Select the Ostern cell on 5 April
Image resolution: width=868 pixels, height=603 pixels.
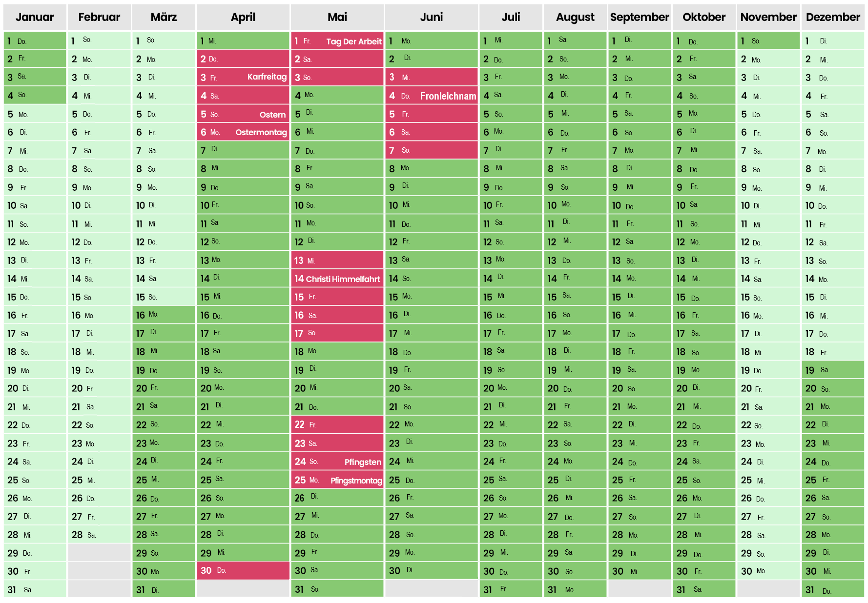pyautogui.click(x=243, y=114)
